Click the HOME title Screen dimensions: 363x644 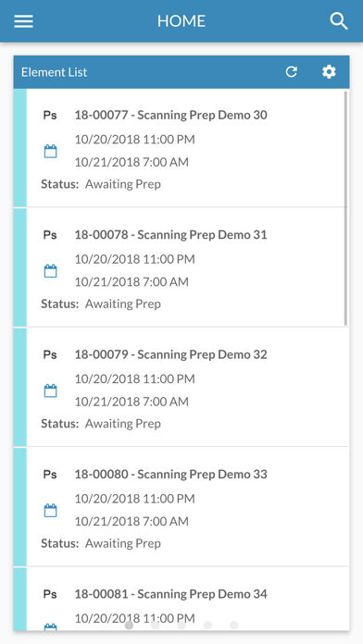click(x=181, y=21)
